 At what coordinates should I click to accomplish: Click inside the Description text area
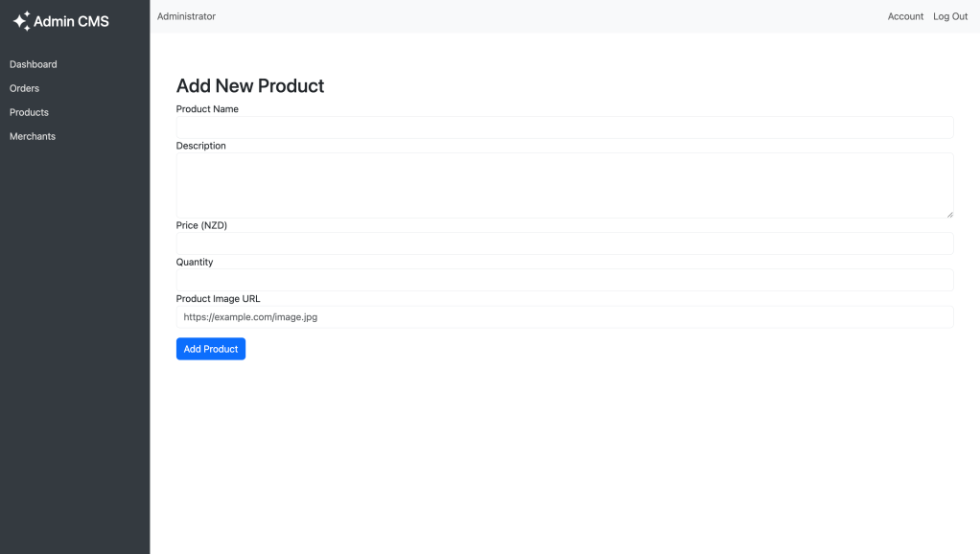pos(564,185)
